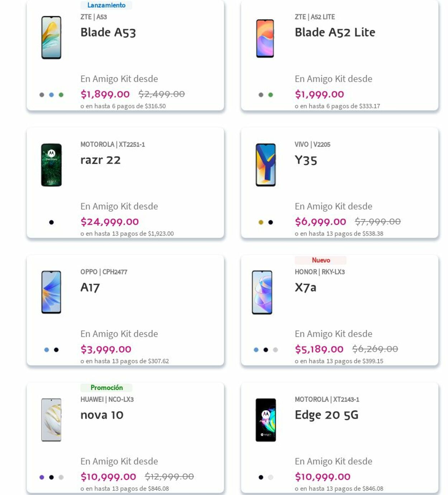The width and height of the screenshot is (448, 495).
Task: Open the Blade A53 phone image
Action: [51, 38]
